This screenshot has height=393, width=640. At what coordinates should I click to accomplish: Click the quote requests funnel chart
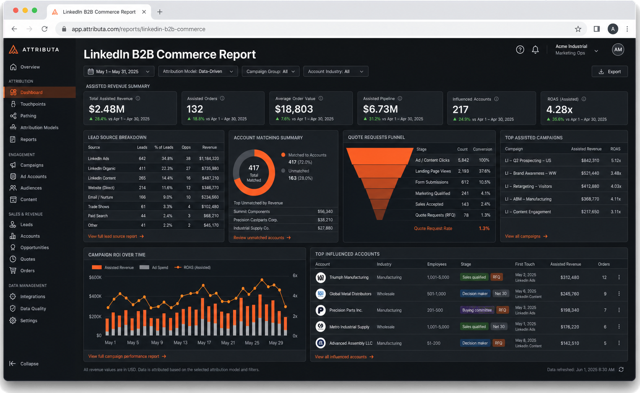(x=380, y=184)
